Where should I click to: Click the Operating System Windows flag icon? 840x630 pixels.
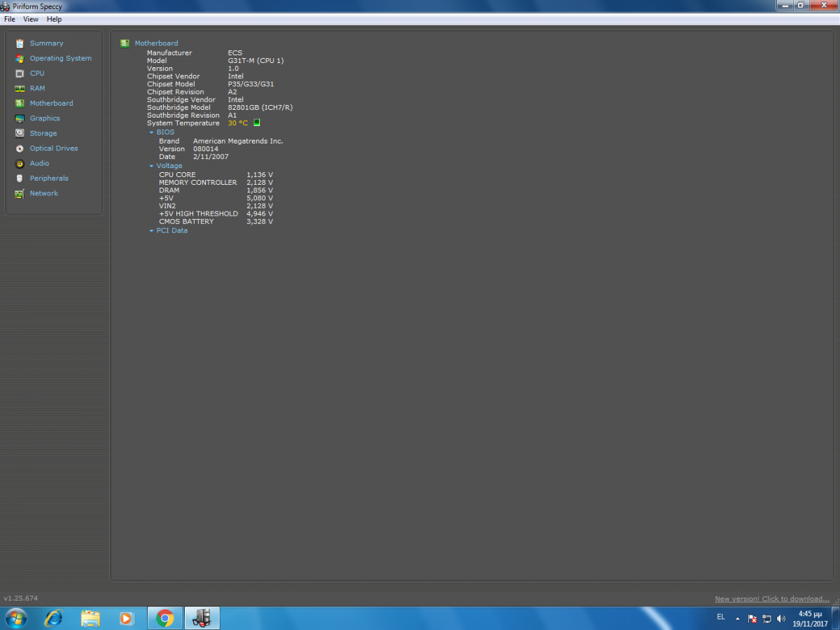[x=20, y=58]
